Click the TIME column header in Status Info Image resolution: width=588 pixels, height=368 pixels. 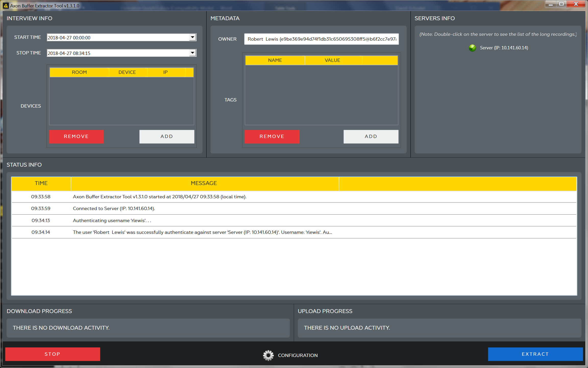pos(41,183)
